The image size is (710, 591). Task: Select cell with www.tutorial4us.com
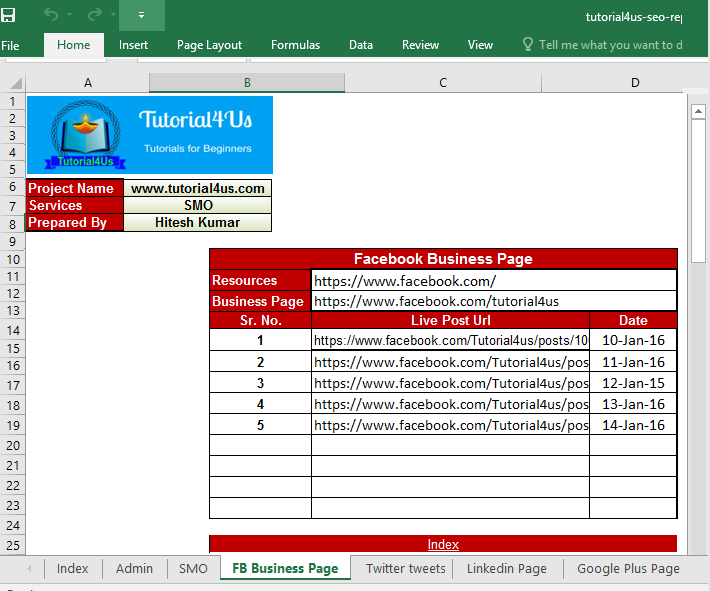click(x=198, y=188)
